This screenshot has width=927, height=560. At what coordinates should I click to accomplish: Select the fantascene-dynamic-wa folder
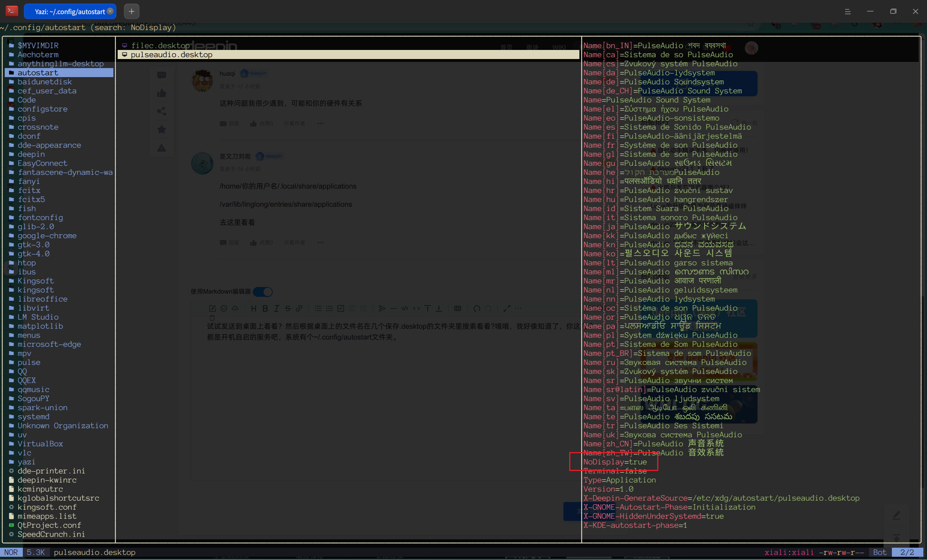pos(59,172)
